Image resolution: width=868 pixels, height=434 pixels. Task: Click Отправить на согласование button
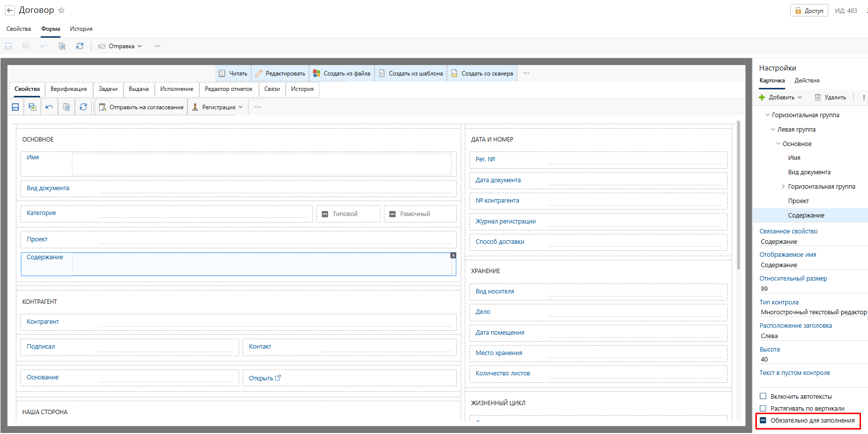click(141, 107)
